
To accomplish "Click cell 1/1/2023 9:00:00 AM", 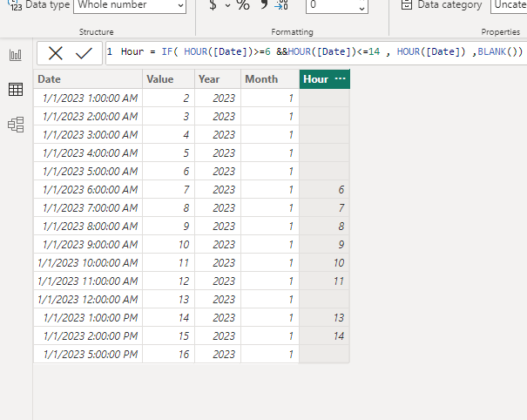I will pyautogui.click(x=88, y=244).
